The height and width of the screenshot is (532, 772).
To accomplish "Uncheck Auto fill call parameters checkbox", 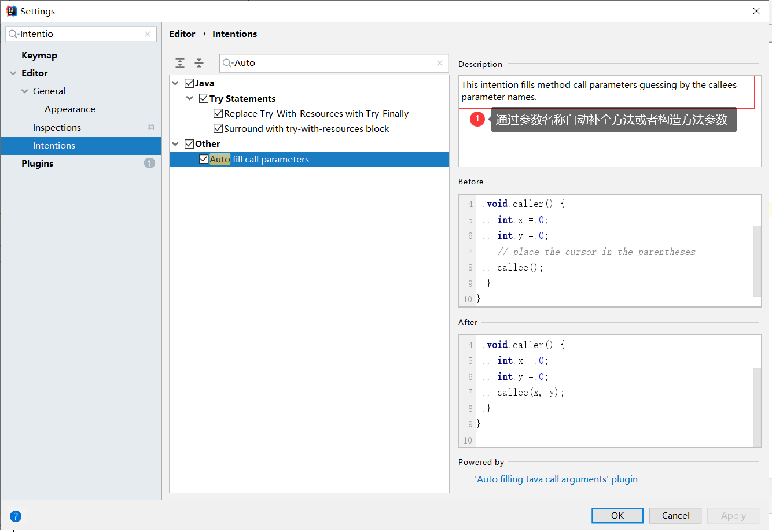I will 204,160.
